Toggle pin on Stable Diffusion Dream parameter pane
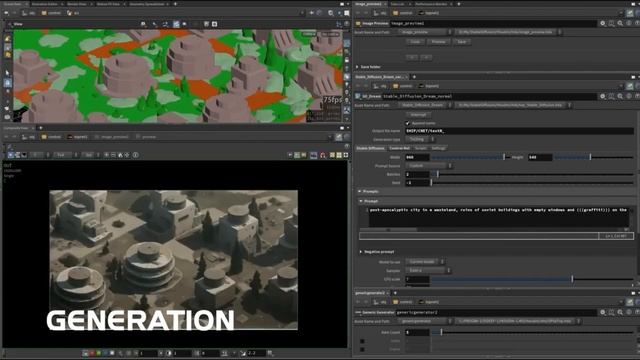The width and height of the screenshot is (640, 360). coord(630,86)
